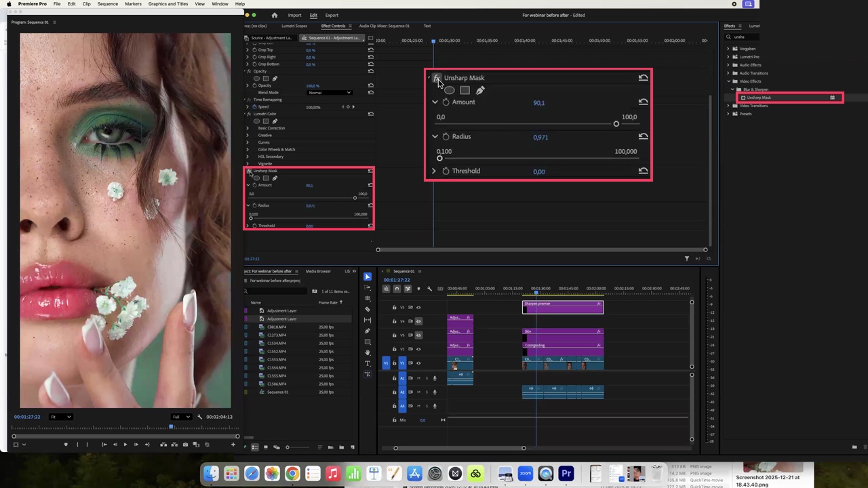The height and width of the screenshot is (488, 868).
Task: Open the Export workspace
Action: point(332,15)
